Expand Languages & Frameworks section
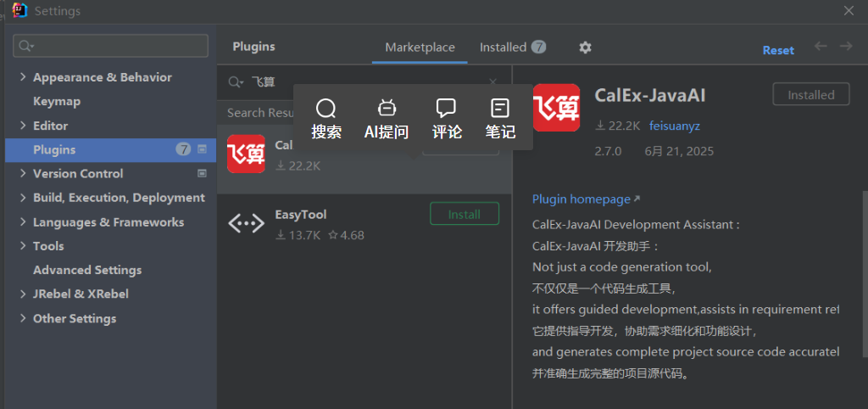The height and width of the screenshot is (409, 868). click(23, 221)
